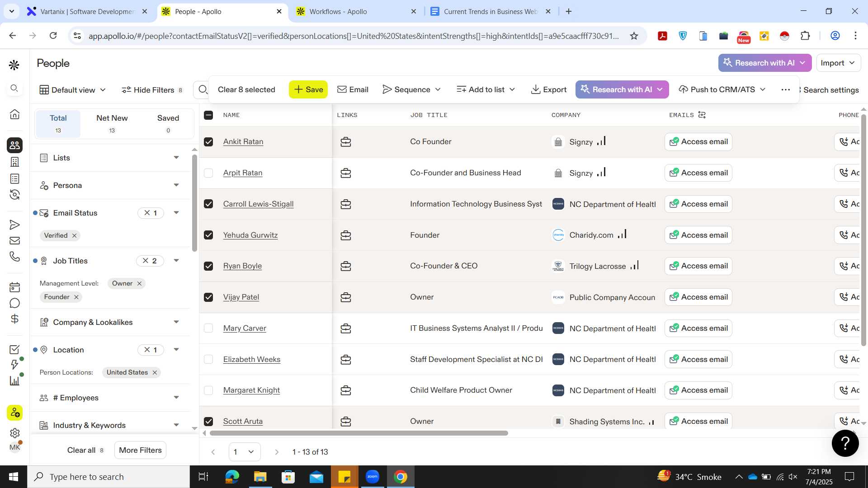Open Add to list dropdown
The width and height of the screenshot is (868, 488).
pos(486,89)
